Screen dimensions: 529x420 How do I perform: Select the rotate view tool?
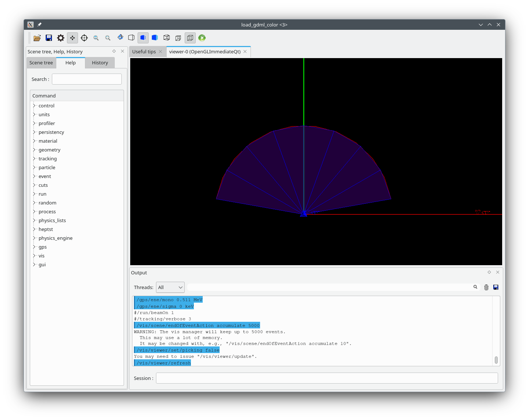coord(120,38)
